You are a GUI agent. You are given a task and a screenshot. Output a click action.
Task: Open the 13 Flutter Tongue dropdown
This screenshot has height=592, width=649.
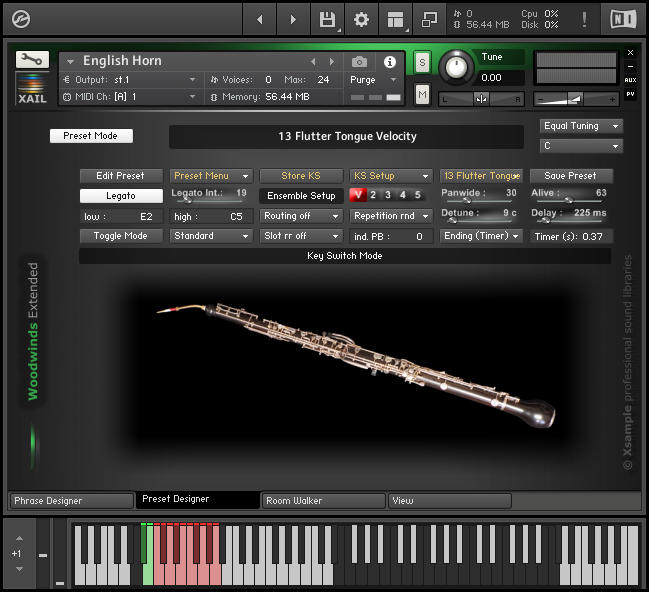[x=481, y=176]
